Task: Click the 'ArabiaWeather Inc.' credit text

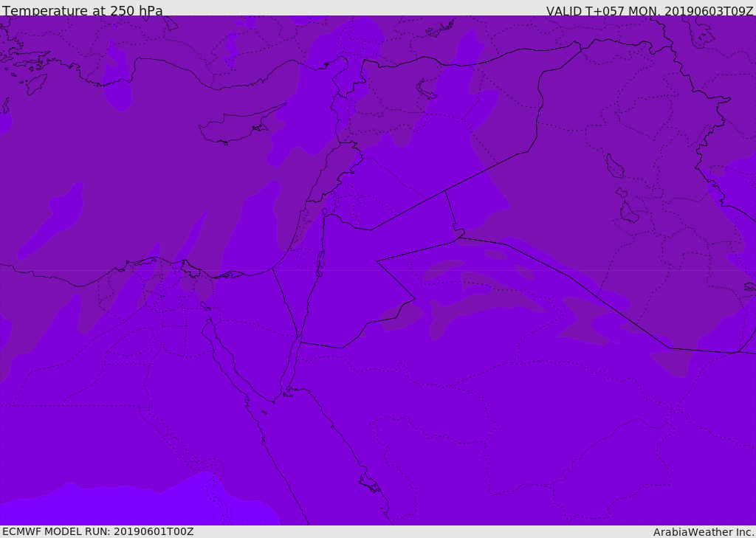Action: [704, 532]
